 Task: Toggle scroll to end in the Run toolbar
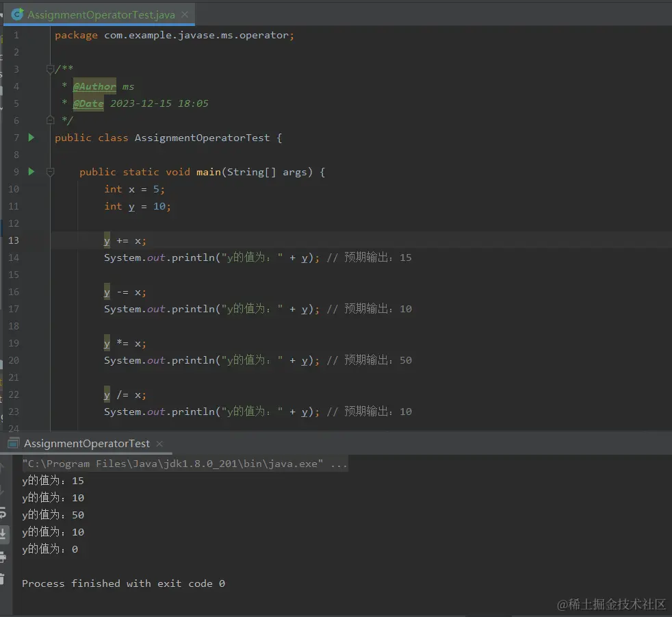tap(3, 534)
